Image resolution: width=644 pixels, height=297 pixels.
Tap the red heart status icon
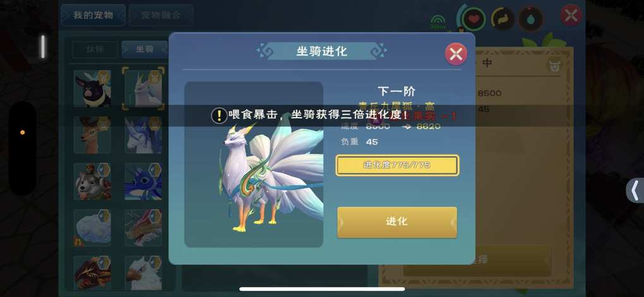[474, 19]
